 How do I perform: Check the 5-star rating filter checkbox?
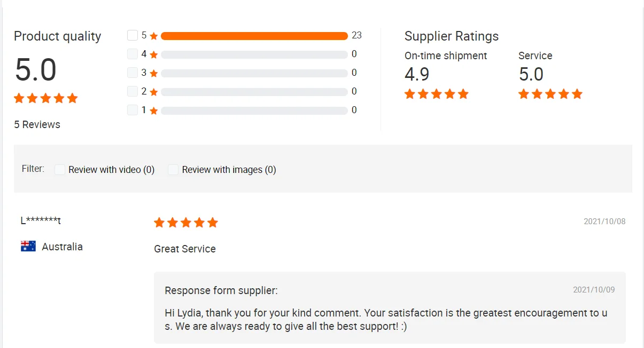point(133,36)
